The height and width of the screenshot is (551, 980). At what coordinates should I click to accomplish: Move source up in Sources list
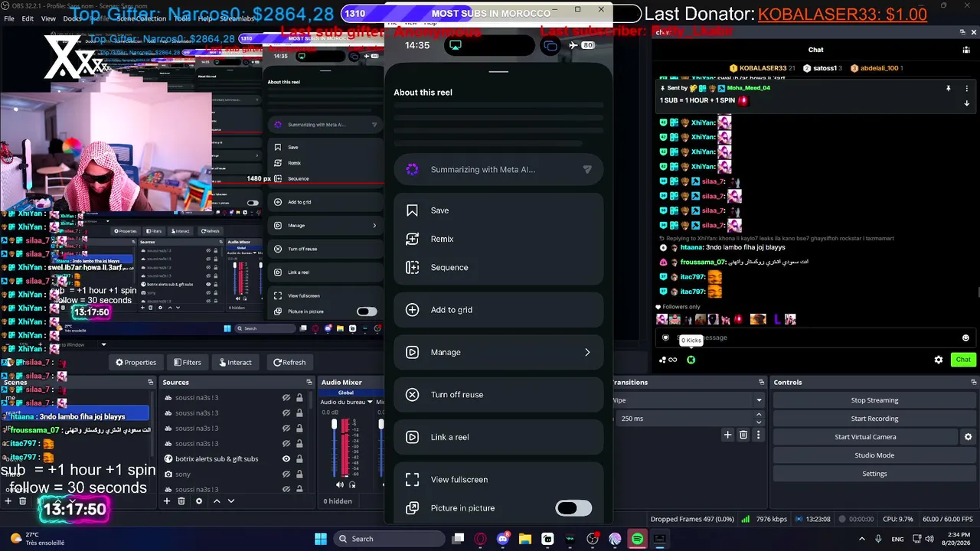pos(217,501)
